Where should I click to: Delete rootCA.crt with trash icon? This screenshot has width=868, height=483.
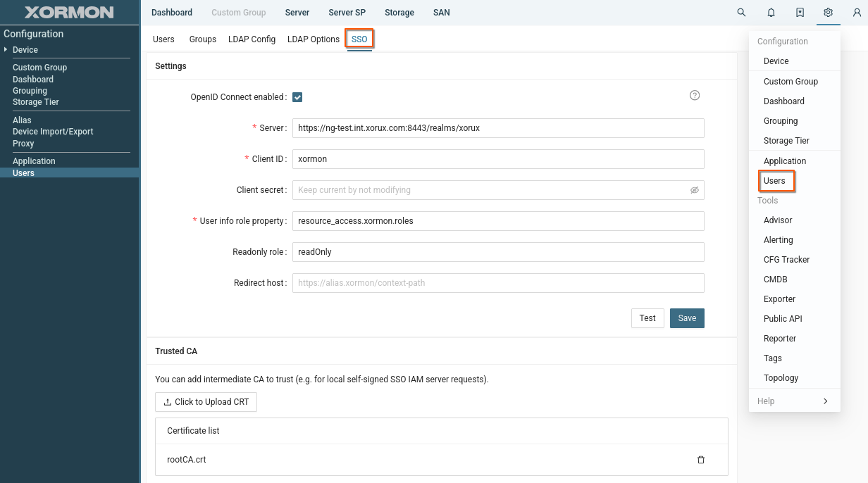(700, 460)
